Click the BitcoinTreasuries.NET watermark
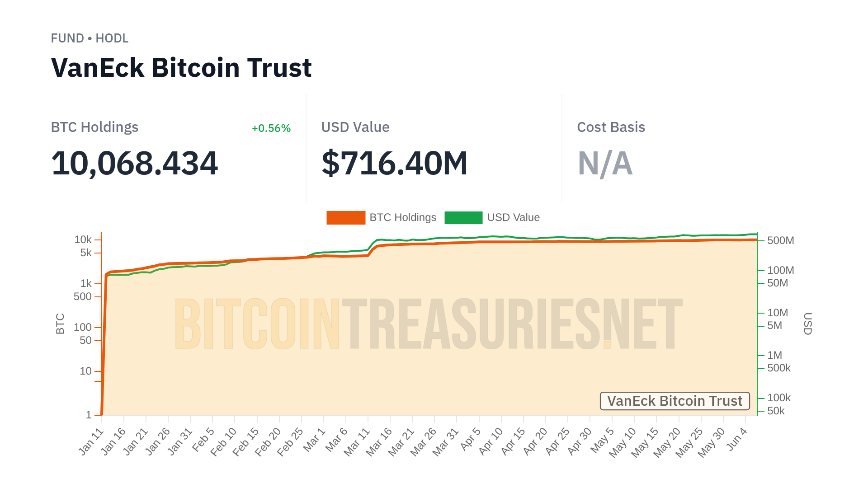Image resolution: width=868 pixels, height=488 pixels. click(x=428, y=324)
